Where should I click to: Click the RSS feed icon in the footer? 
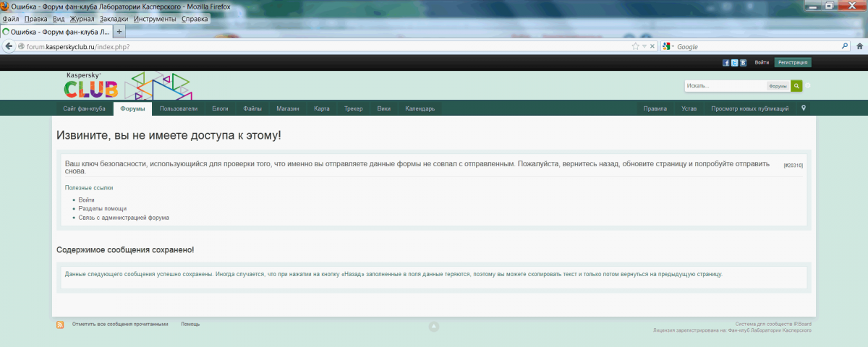[x=60, y=325]
